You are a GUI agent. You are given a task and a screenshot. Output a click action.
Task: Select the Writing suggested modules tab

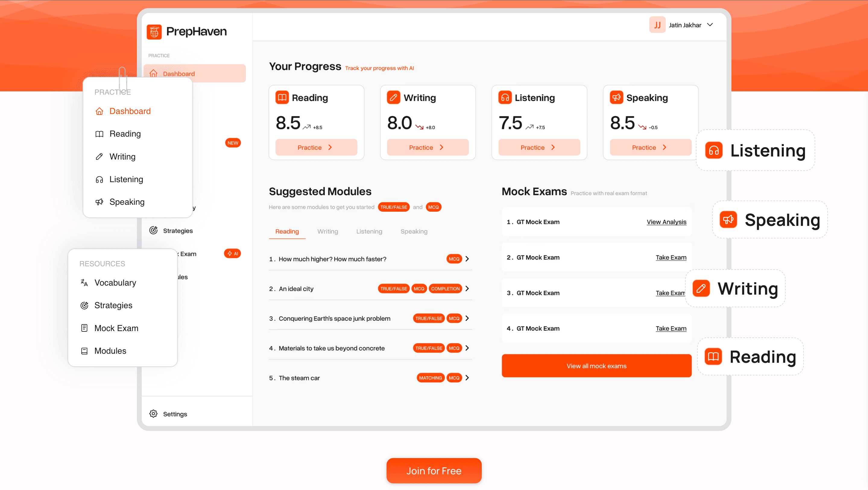(327, 231)
